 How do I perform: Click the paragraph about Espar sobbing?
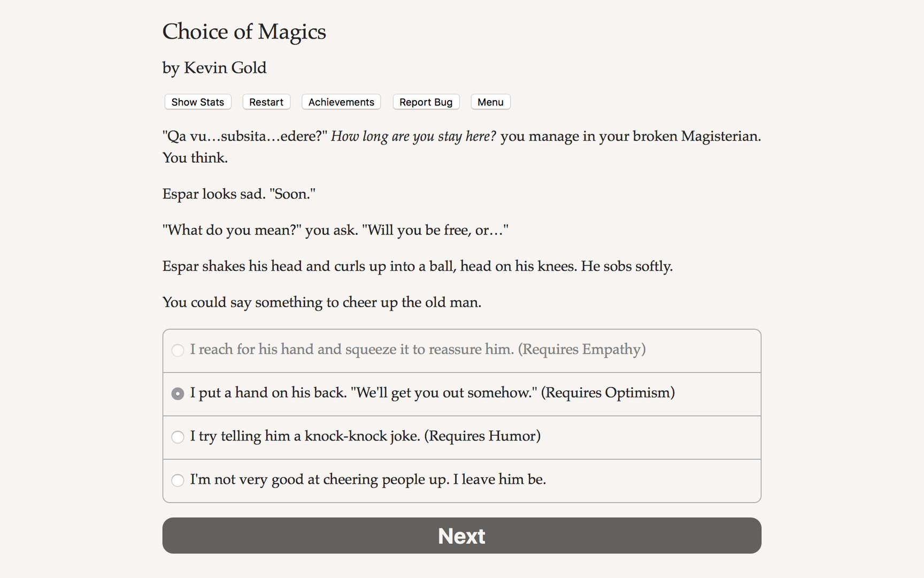click(417, 266)
